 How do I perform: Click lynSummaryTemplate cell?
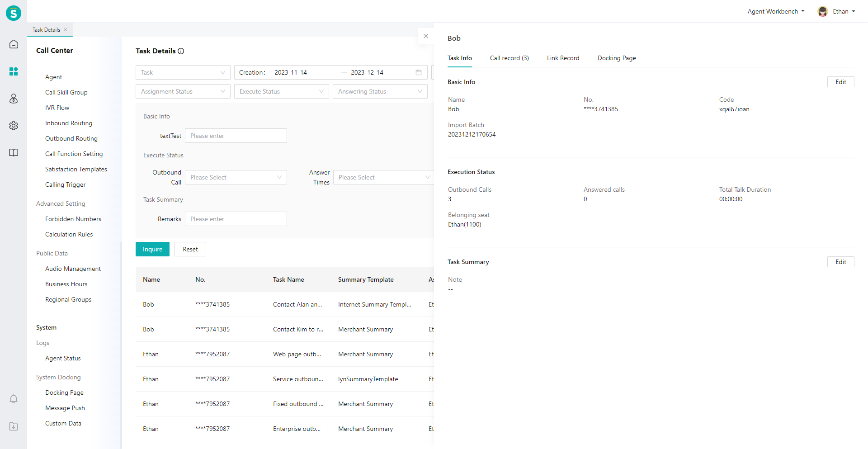click(368, 379)
